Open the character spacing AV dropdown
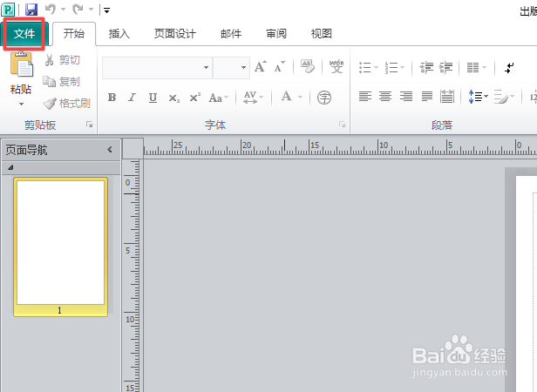 click(253, 98)
